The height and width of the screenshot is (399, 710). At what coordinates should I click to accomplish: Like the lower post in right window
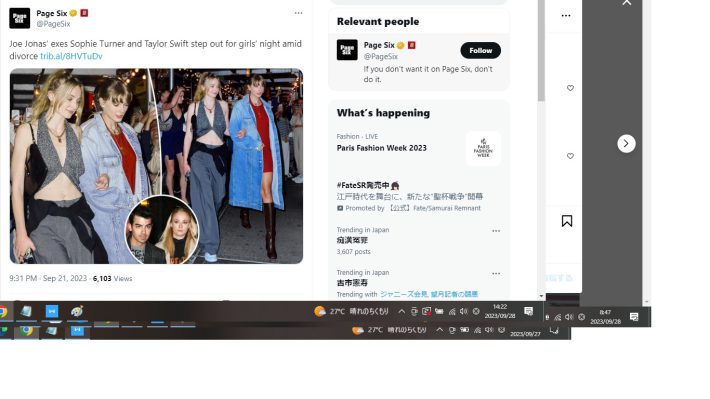[x=570, y=156]
